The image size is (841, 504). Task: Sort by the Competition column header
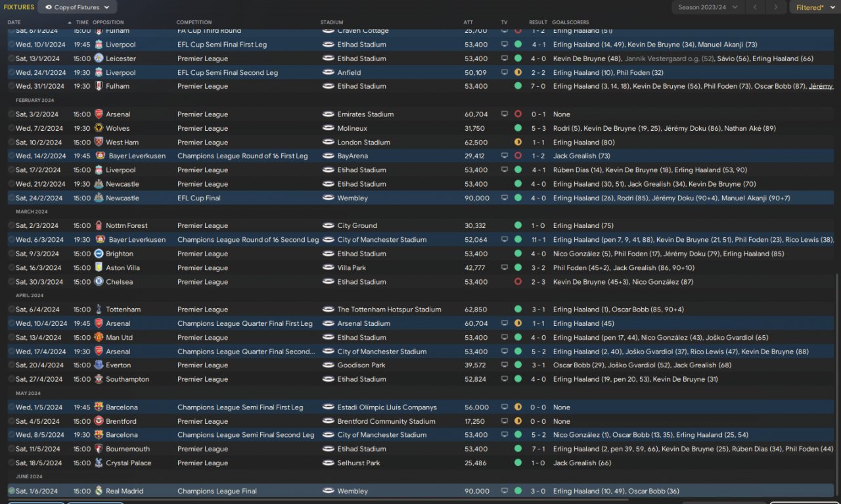click(x=193, y=22)
